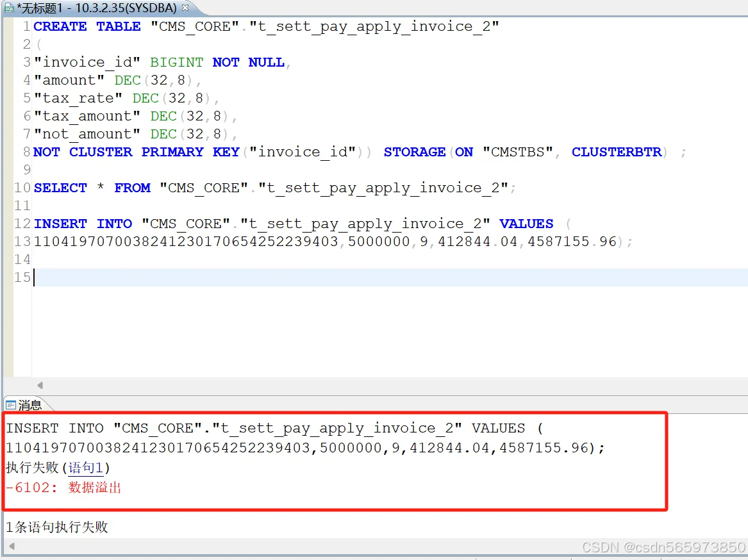Click the error text -6102: 数据溢出
Screen dimensions: 748x560
[63, 488]
